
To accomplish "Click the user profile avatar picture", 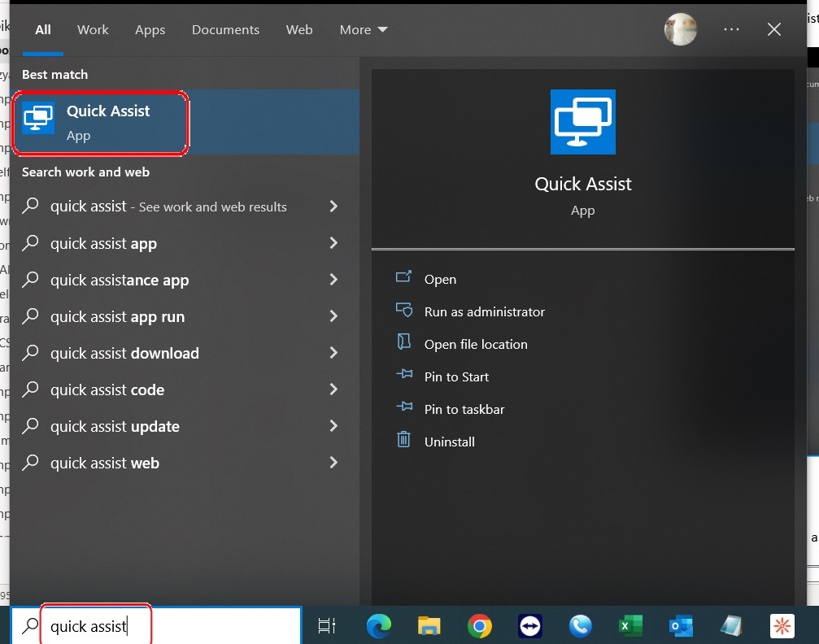I will coord(680,30).
